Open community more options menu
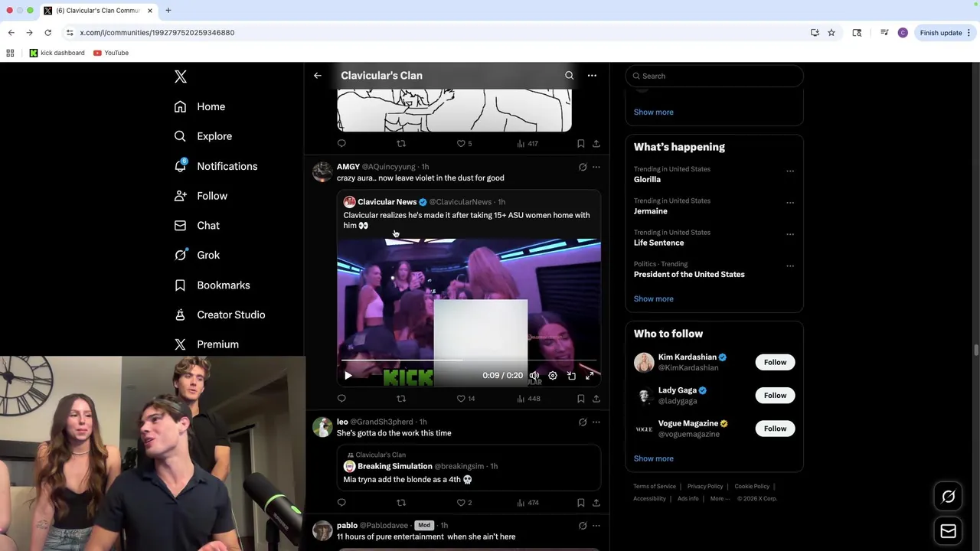 click(592, 75)
